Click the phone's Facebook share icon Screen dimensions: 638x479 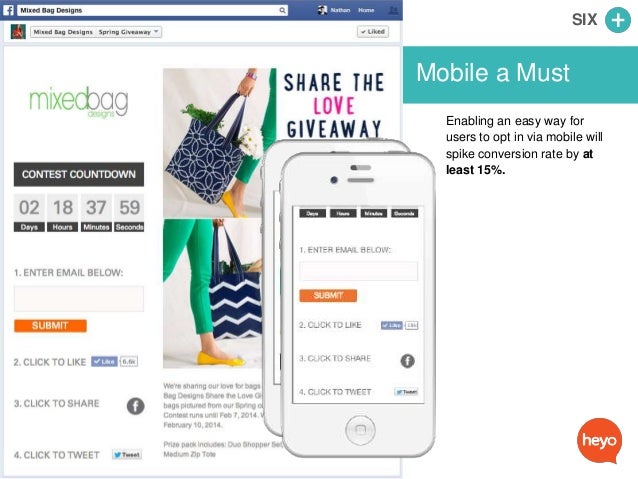click(407, 361)
